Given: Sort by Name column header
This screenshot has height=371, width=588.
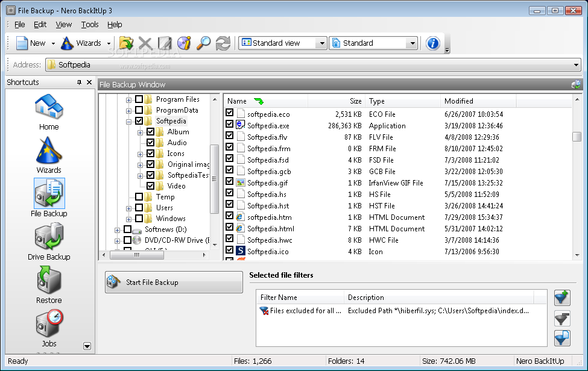Looking at the screenshot, I should click(x=266, y=101).
